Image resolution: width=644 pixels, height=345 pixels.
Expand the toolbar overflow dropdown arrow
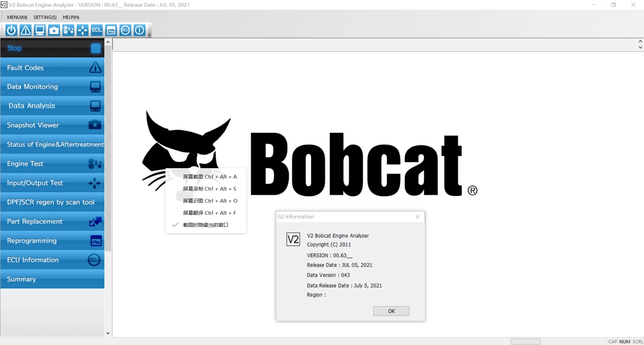coord(149,34)
